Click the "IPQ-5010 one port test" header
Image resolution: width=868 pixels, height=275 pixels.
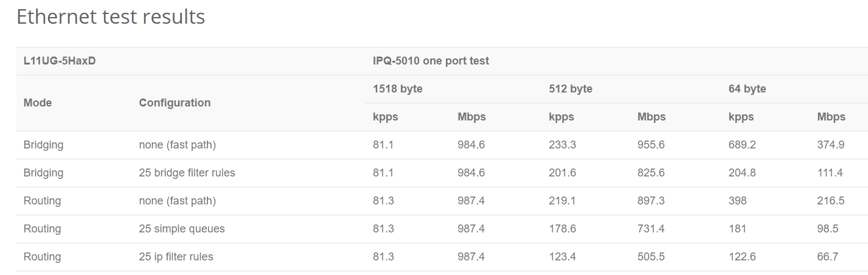point(431,61)
